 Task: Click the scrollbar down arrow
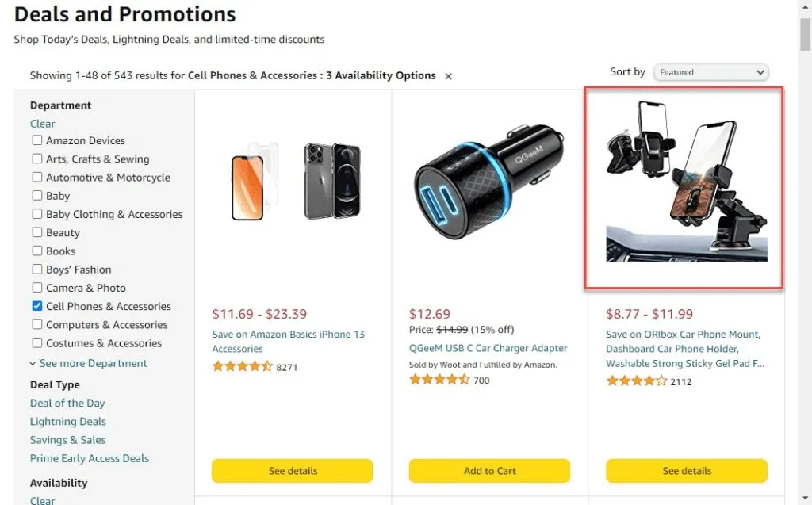pyautogui.click(x=804, y=498)
